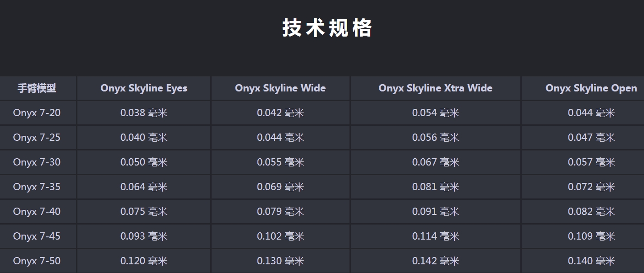Select the 0.082 毫米 cell
This screenshot has height=273, width=644.
point(591,212)
